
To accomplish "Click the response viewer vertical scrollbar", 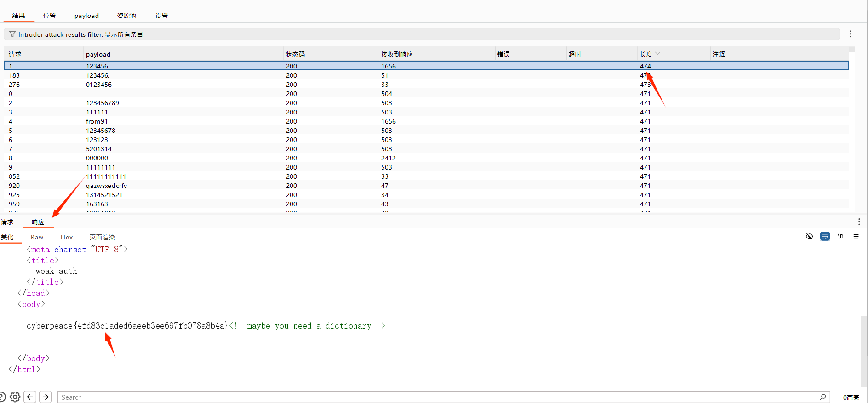I will tap(864, 352).
